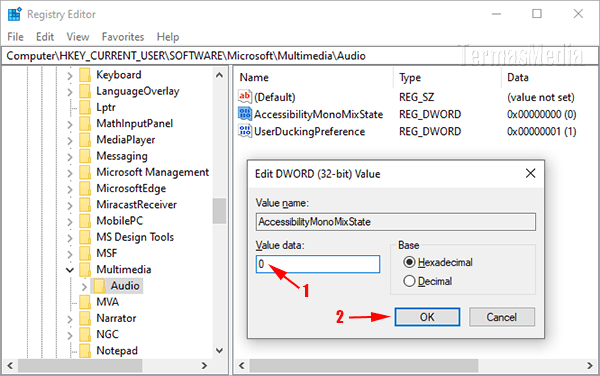Image resolution: width=600 pixels, height=376 pixels.
Task: Click the Value data input field
Action: 318,264
